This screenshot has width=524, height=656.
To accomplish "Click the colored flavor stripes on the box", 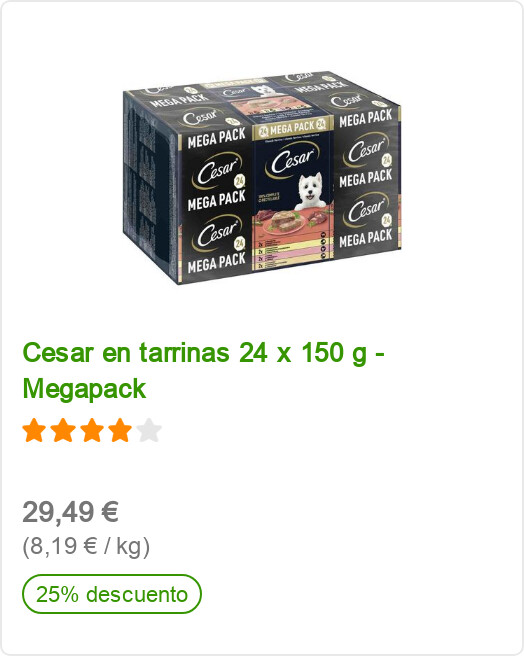I will point(293,255).
